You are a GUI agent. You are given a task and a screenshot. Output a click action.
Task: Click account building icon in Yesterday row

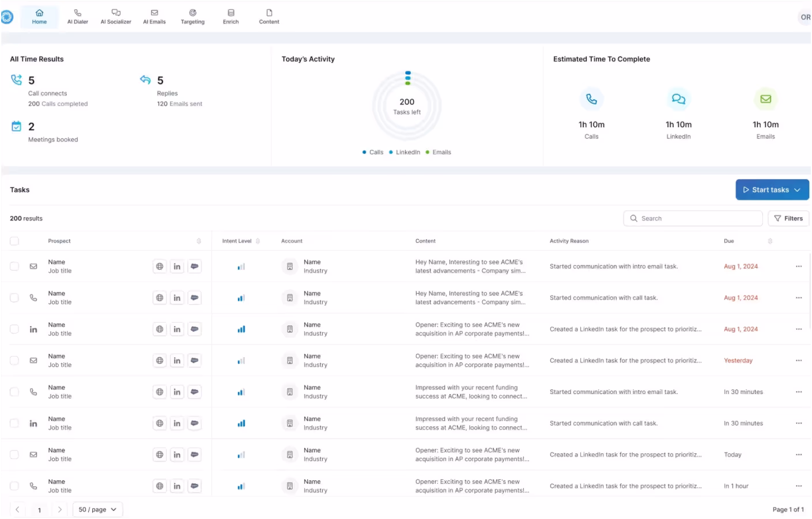coord(290,361)
